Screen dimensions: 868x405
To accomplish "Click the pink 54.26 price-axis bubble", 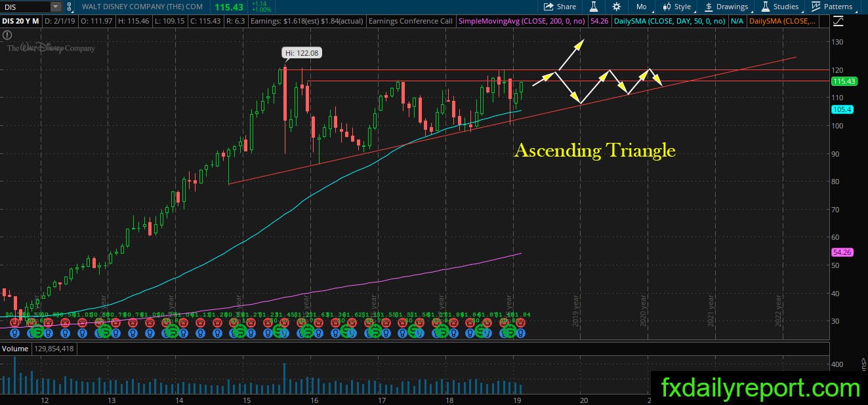I will [841, 252].
